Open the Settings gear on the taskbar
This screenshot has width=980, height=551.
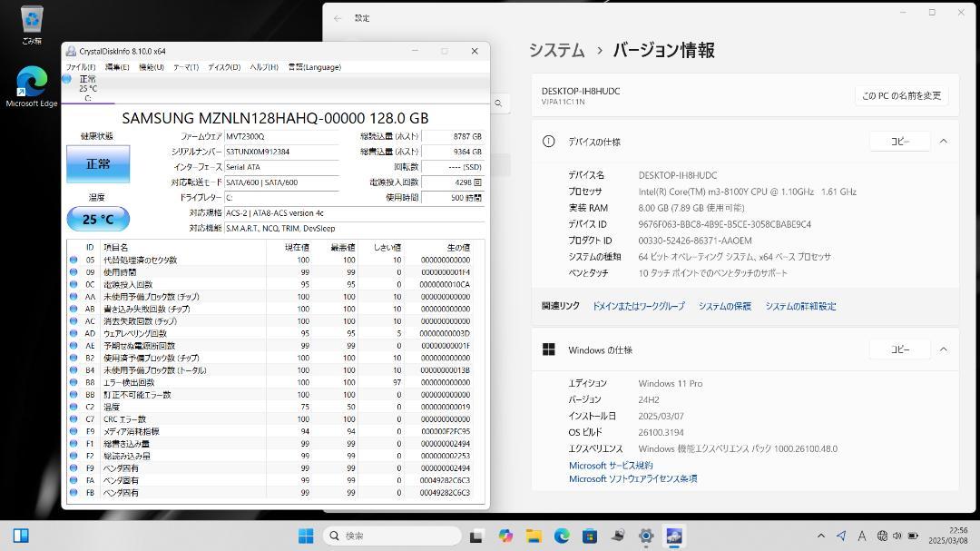[646, 536]
